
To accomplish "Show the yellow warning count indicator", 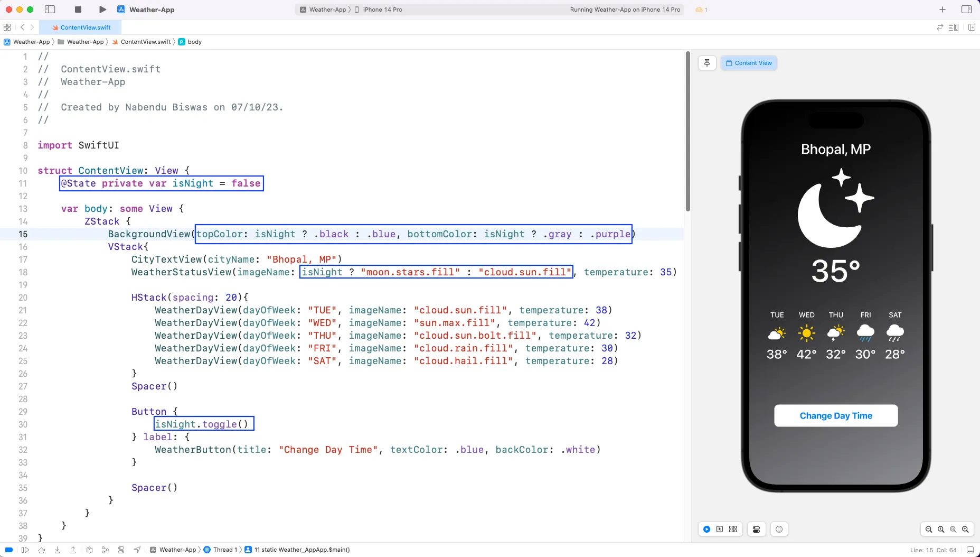I will [701, 10].
